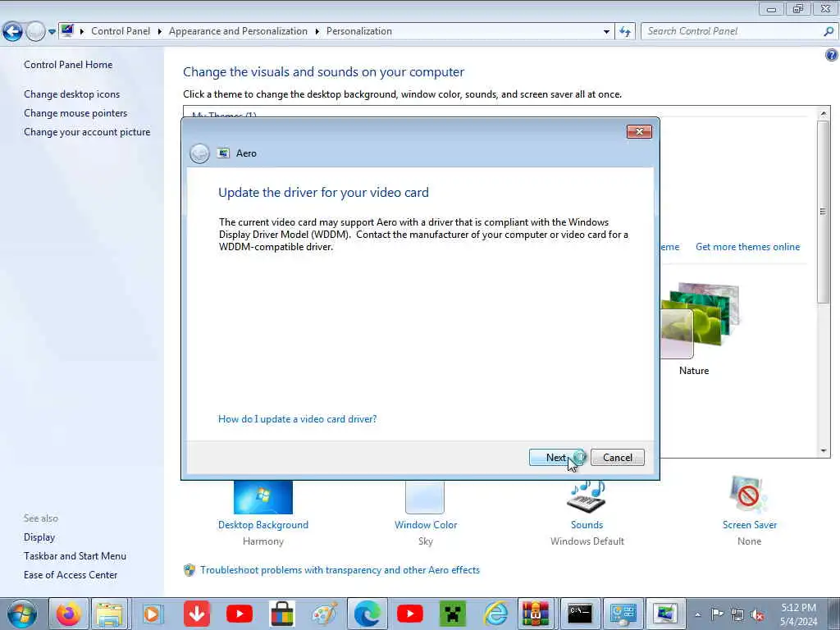The height and width of the screenshot is (630, 840).
Task: Open Command Prompt taskbar icon
Action: (x=580, y=614)
